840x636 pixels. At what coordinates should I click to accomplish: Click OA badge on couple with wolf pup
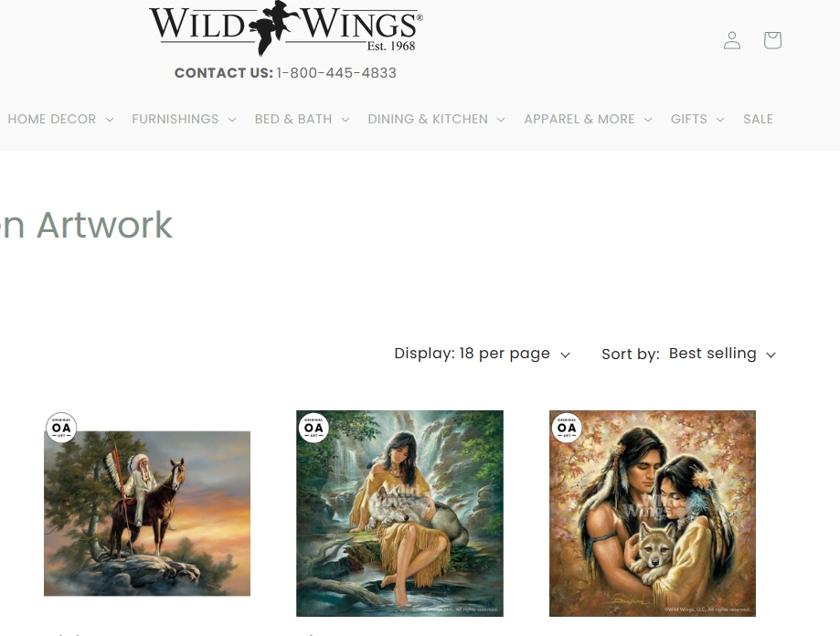pos(567,428)
